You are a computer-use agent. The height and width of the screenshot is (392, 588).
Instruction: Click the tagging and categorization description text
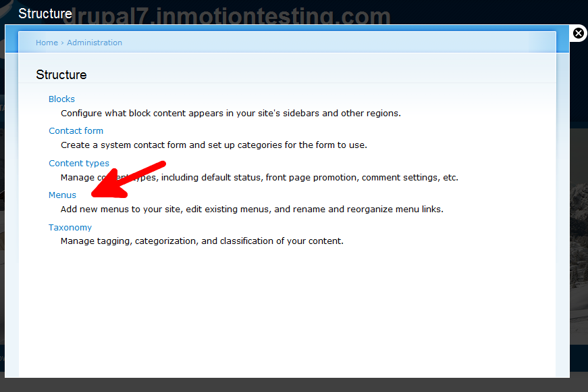tap(202, 241)
